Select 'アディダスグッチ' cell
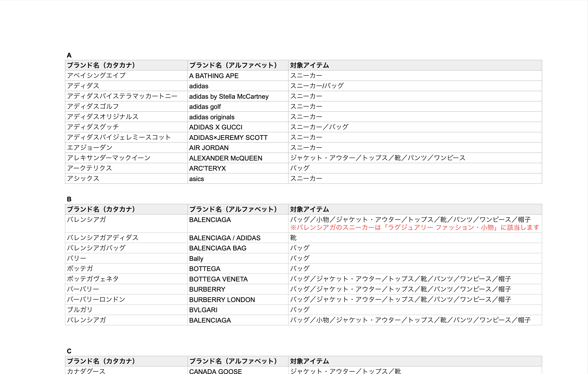588x374 pixels. (126, 127)
